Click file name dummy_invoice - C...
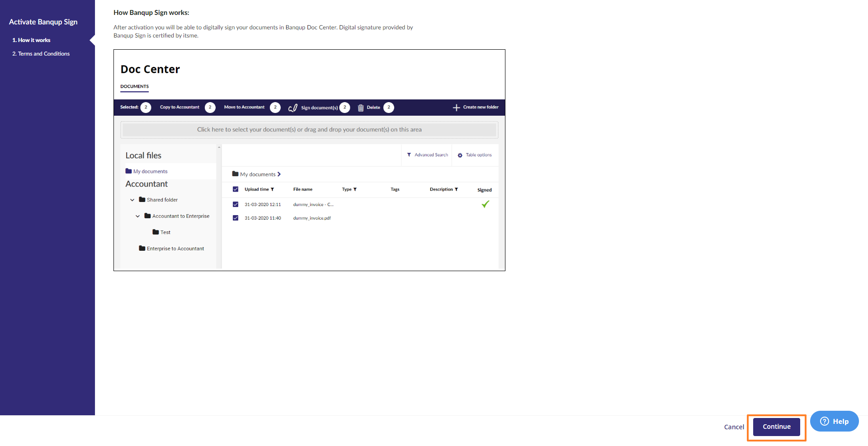The height and width of the screenshot is (446, 868). 313,204
